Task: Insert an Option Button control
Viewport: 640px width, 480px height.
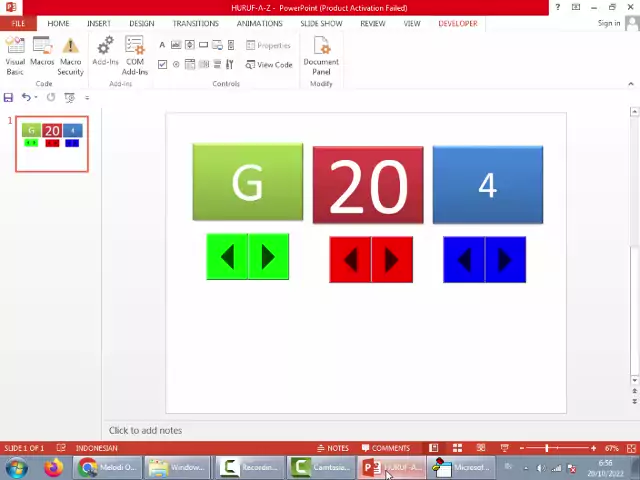Action: [176, 65]
